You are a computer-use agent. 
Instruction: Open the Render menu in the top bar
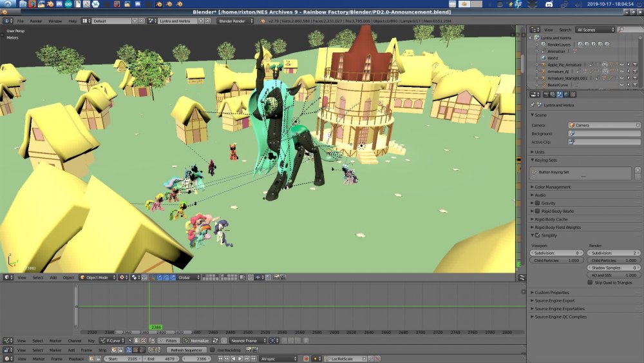[x=35, y=21]
